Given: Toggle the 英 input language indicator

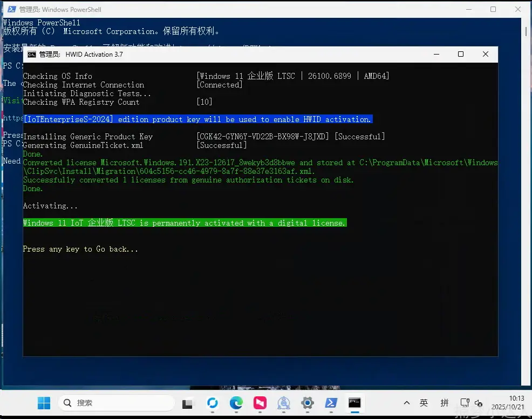Looking at the screenshot, I should click(x=424, y=403).
